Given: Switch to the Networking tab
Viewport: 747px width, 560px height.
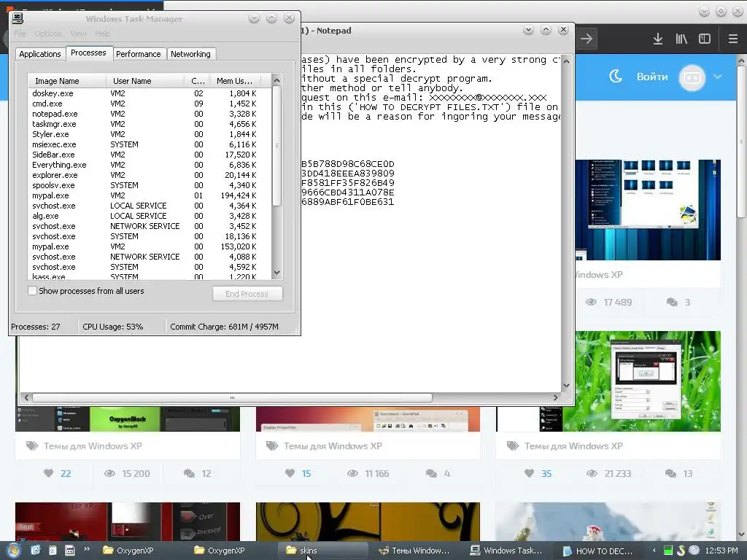Looking at the screenshot, I should click(190, 54).
